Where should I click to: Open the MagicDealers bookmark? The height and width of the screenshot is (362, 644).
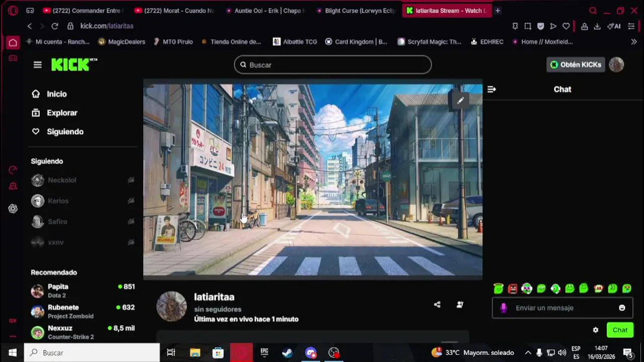[x=122, y=42]
